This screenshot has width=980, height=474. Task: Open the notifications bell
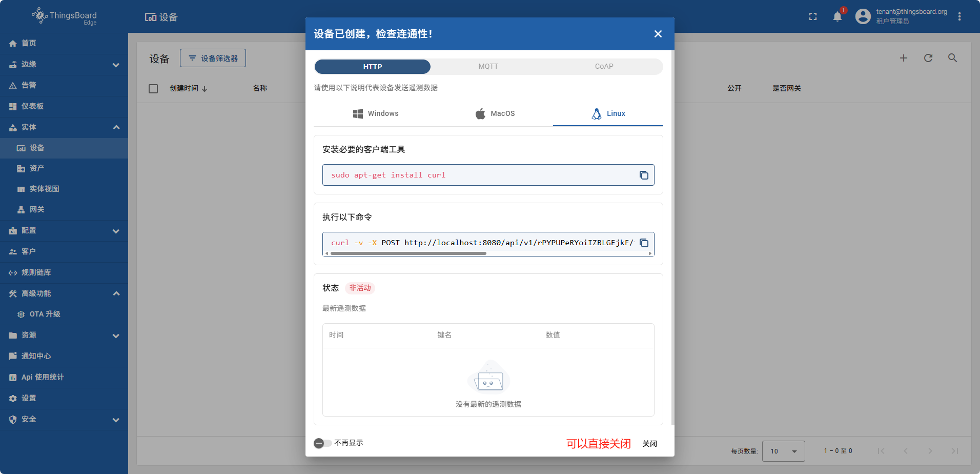(837, 17)
